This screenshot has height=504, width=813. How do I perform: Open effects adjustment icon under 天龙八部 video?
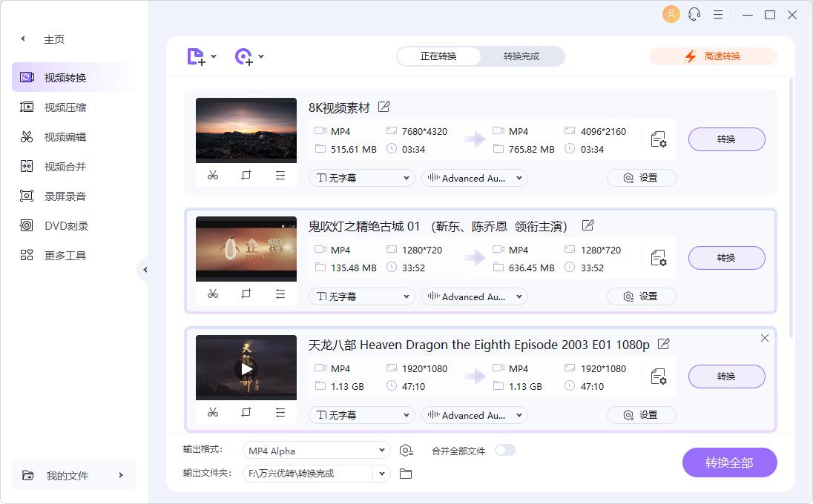tap(280, 412)
